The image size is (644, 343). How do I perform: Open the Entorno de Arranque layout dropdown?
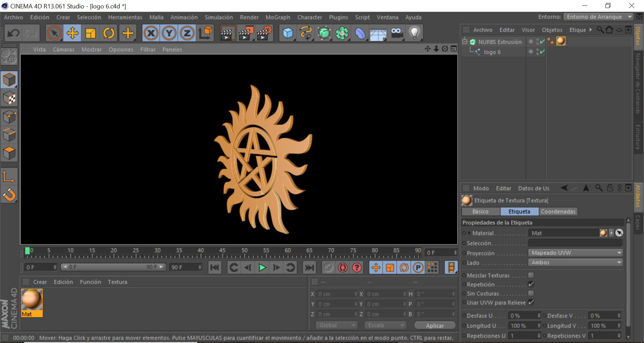coord(598,17)
